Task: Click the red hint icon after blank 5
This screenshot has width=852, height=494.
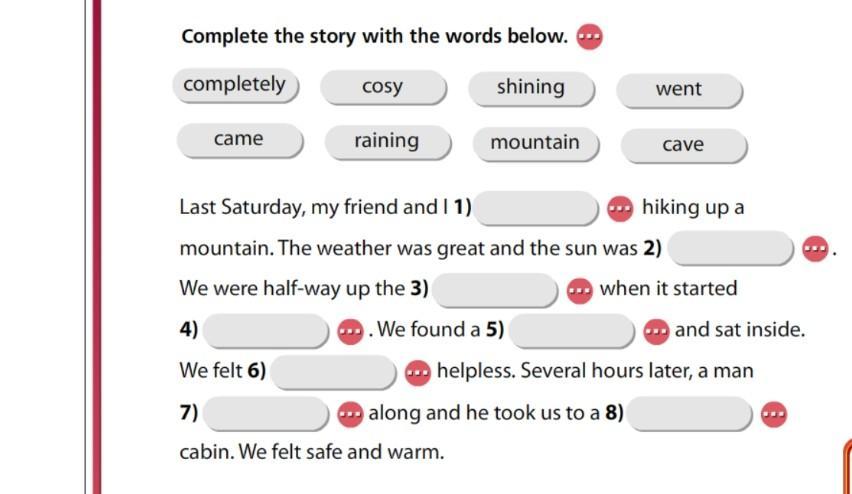Action: 656,331
